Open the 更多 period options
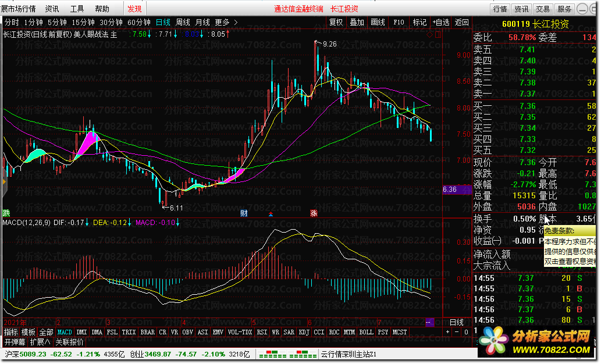Image resolution: width=601 pixels, height=364 pixels. click(222, 23)
